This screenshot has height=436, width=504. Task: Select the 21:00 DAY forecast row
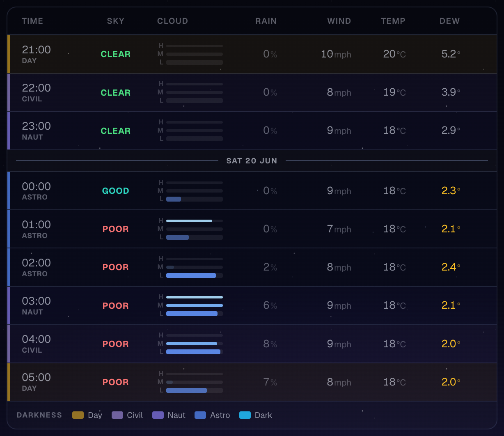[252, 54]
